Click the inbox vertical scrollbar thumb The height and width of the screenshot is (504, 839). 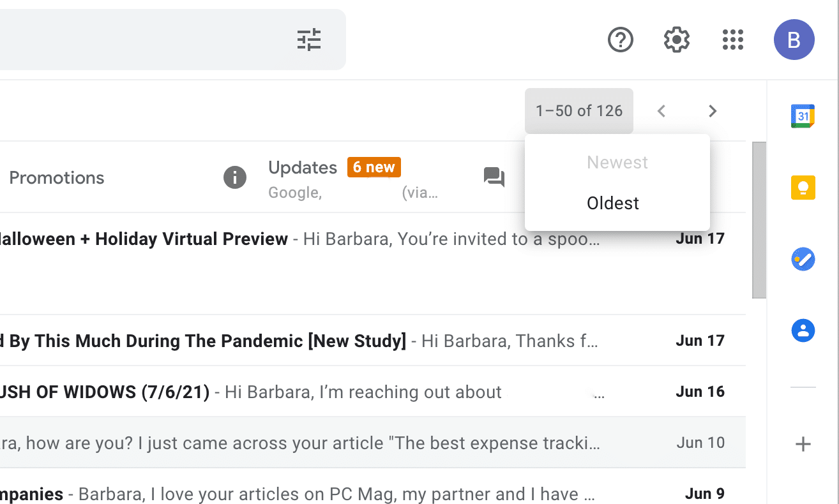pyautogui.click(x=759, y=220)
